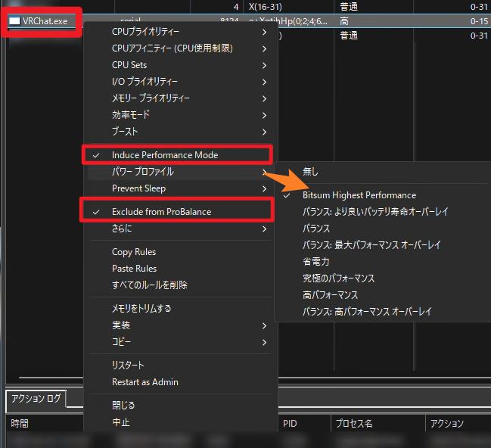Click the PID column header in log
The image size is (491, 448).
click(290, 424)
